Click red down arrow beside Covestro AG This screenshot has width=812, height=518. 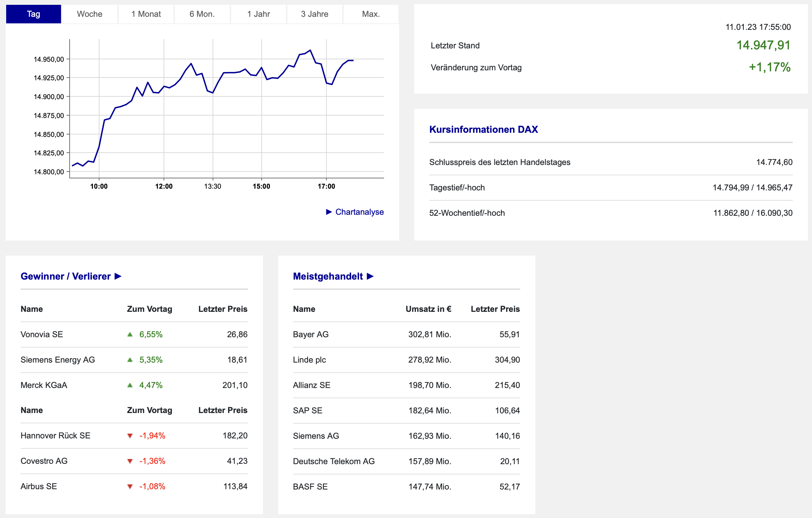point(130,461)
